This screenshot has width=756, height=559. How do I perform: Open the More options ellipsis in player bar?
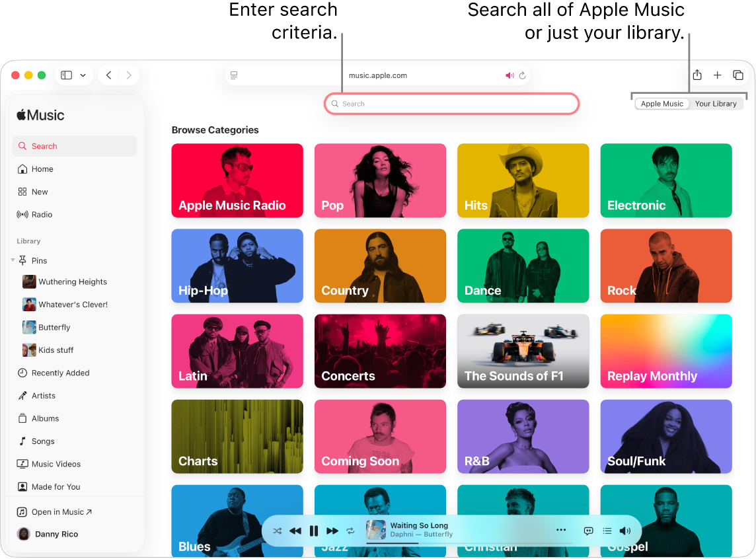click(x=561, y=531)
